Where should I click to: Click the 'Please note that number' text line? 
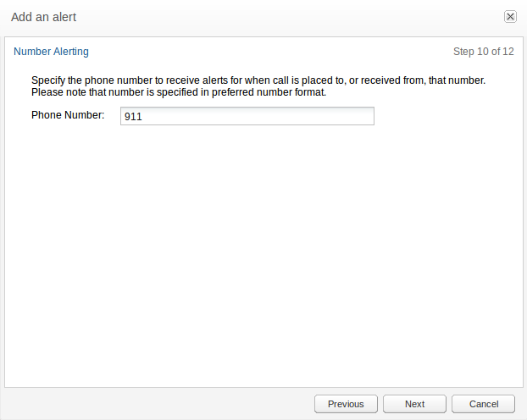(x=179, y=92)
